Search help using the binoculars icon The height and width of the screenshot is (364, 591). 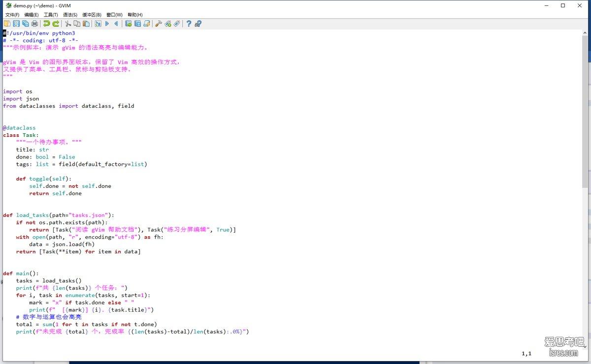click(x=198, y=24)
